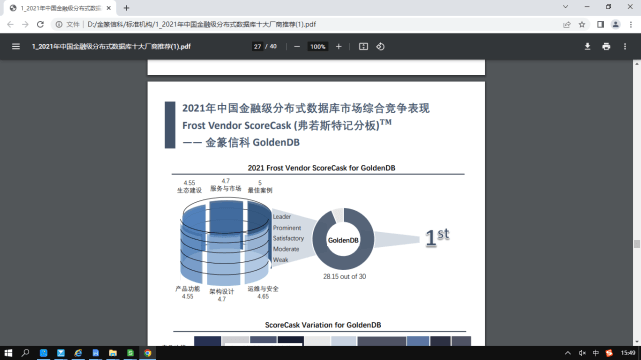641x360 pixels.
Task: Zoom out using the minus button
Action: (297, 47)
